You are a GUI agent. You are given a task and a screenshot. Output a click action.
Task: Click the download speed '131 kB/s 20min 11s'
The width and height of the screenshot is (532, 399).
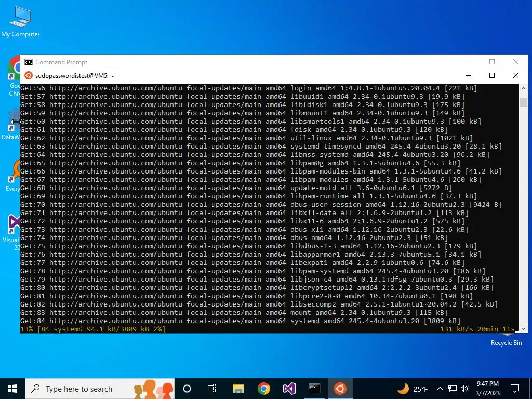pos(477,329)
